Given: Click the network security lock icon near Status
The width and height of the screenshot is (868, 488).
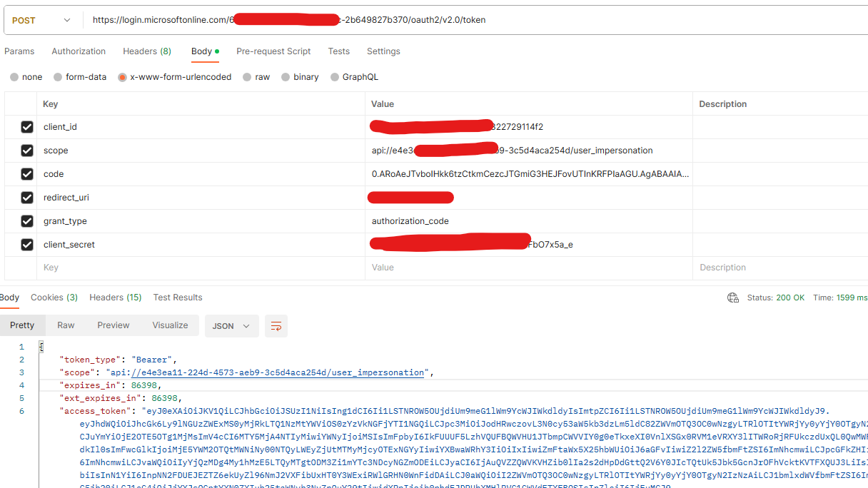Looking at the screenshot, I should click(x=733, y=298).
